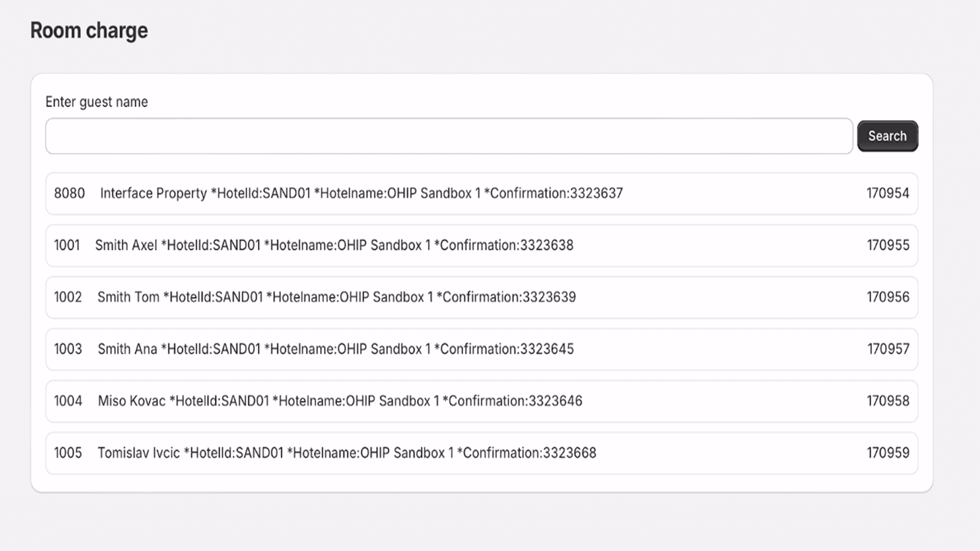980x551 pixels.
Task: Click reservation ID 170959
Action: coord(888,454)
